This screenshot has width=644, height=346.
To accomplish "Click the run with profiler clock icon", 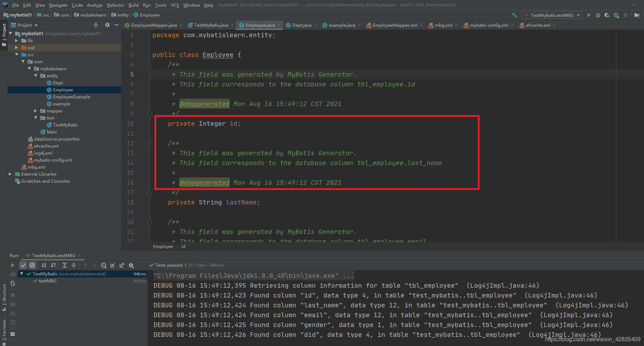I will (x=616, y=15).
